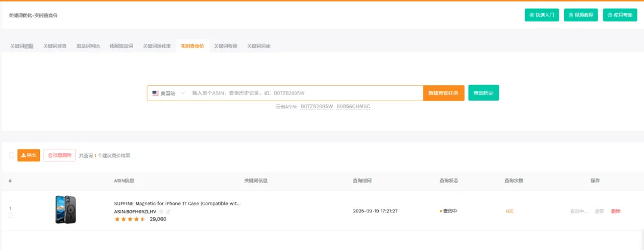This screenshot has width=644, height=250.
Task: Click the ASIN信息 column header
Action: coord(124,181)
